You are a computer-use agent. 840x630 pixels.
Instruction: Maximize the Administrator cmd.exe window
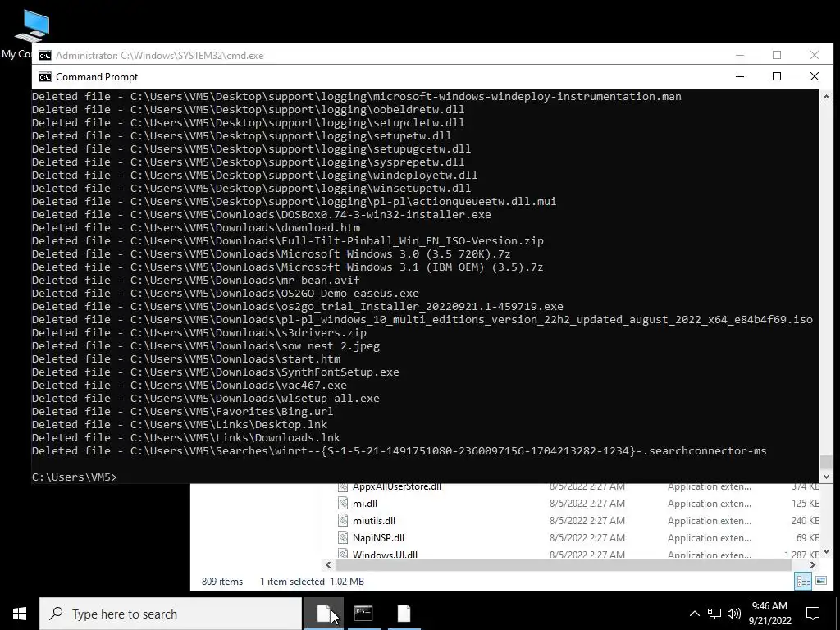click(x=777, y=55)
